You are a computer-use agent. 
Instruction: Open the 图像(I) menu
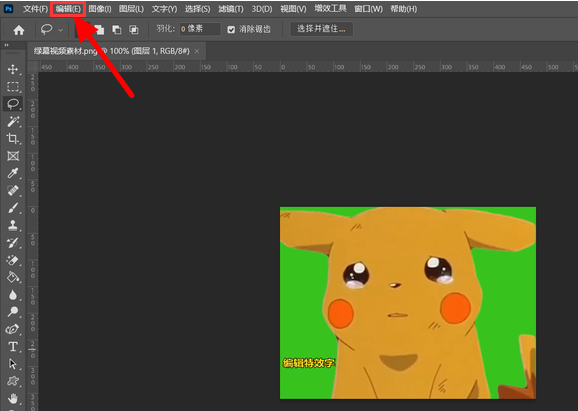point(100,9)
